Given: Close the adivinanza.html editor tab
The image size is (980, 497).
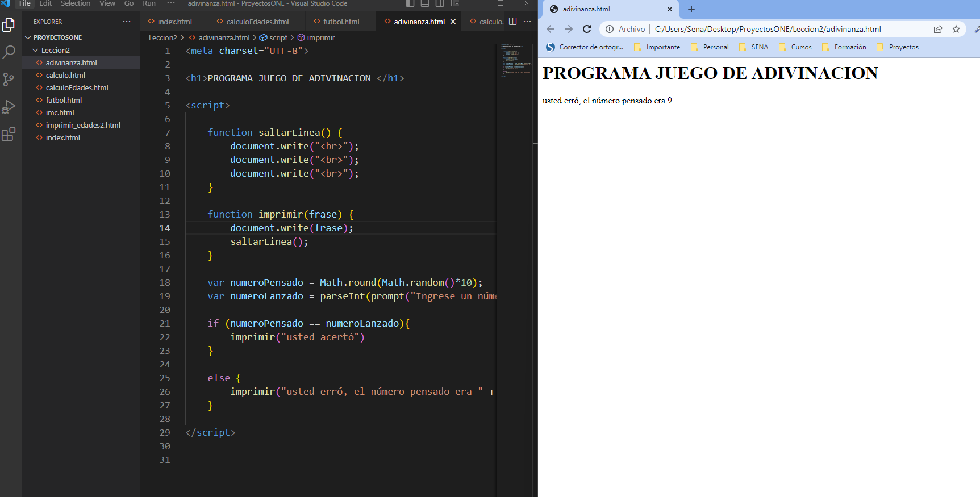Looking at the screenshot, I should tap(453, 22).
